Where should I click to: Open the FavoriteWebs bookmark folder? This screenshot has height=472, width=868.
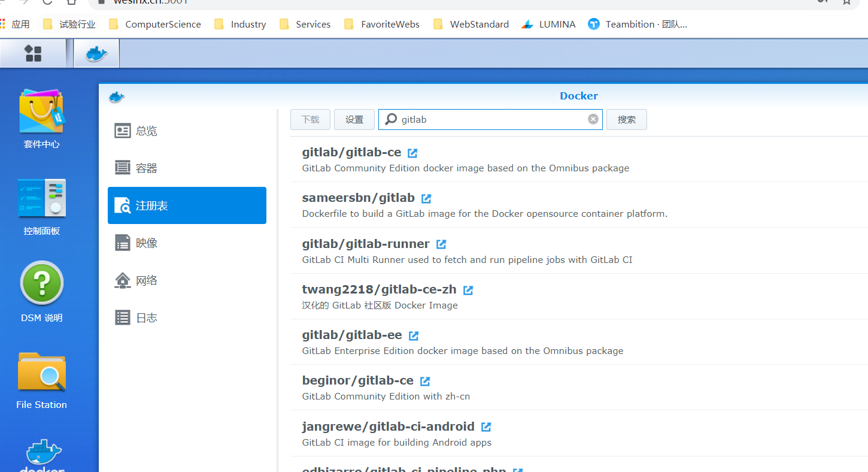[x=382, y=25]
